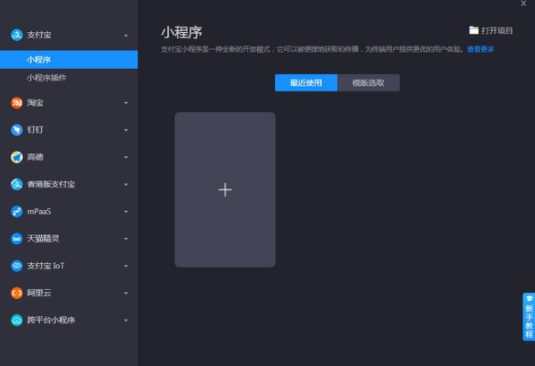535x366 pixels.
Task: Click the 支付宝 IoT logo icon
Action: (x=16, y=266)
